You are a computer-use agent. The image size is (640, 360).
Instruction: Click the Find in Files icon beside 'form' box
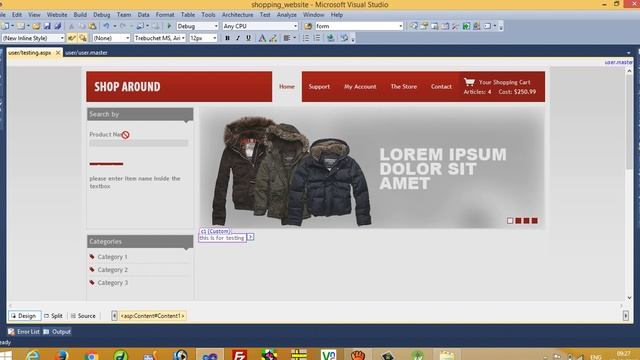(308, 26)
